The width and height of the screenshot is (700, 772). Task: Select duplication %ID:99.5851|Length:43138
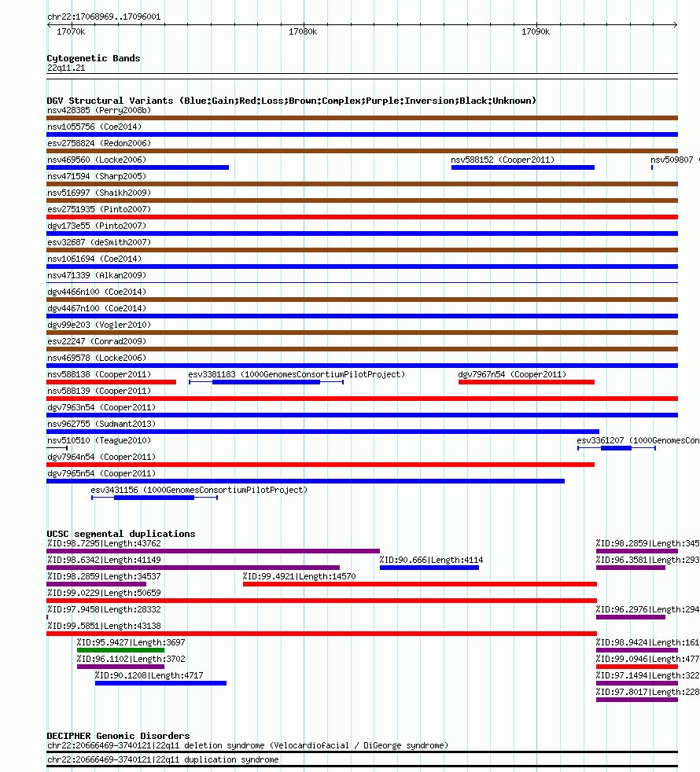pyautogui.click(x=322, y=634)
